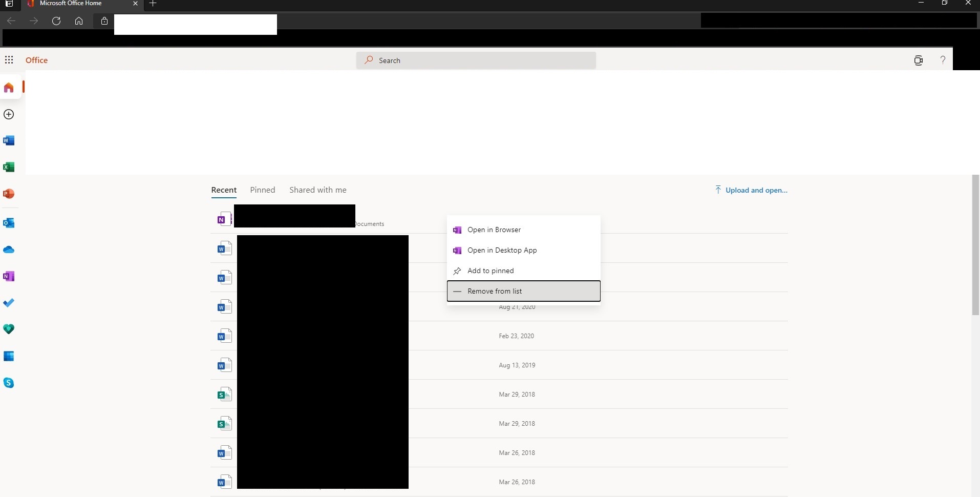Screen dimensions: 980x497
Task: Navigate back in browser
Action: [11, 21]
